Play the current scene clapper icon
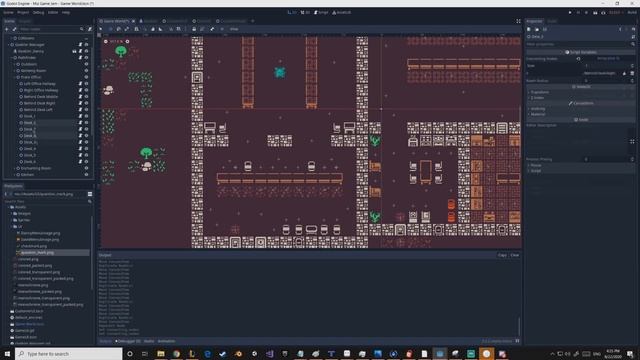 coord(595,13)
